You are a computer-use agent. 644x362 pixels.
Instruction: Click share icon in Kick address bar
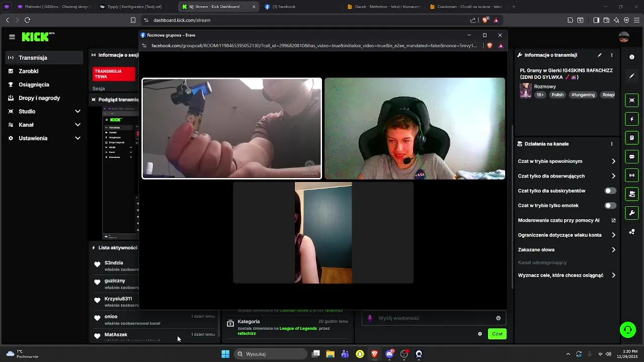pos(473,20)
